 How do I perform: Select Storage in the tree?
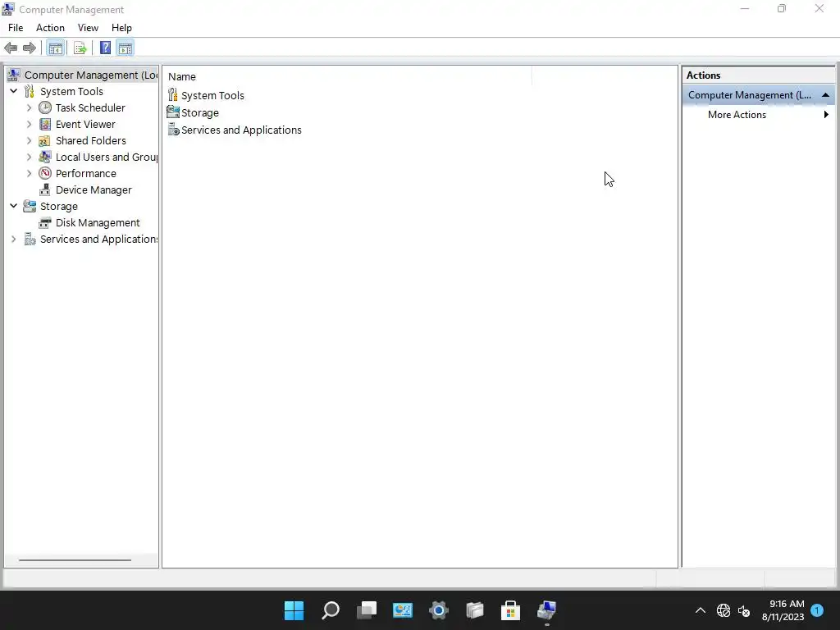58,206
